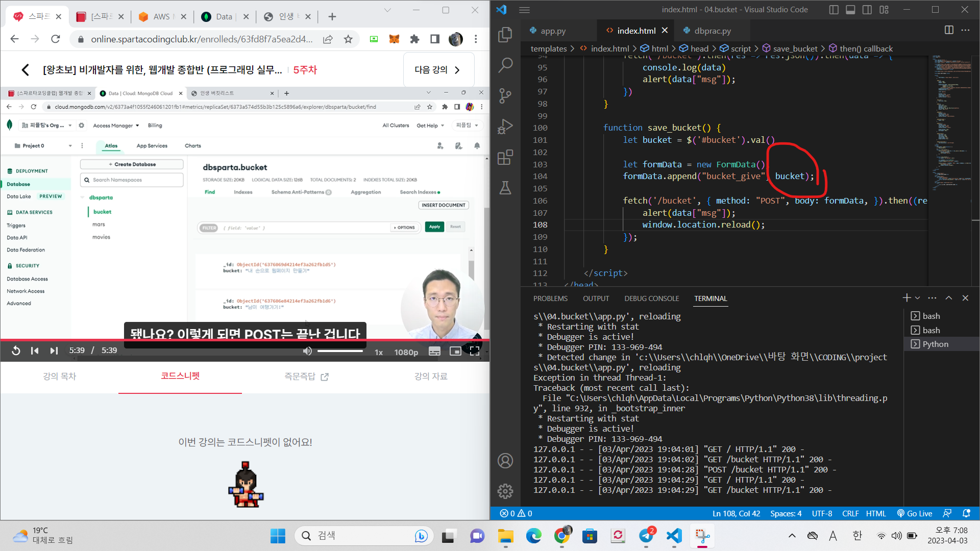Mute the lecture video volume
Image resolution: width=980 pixels, height=551 pixels.
click(307, 351)
